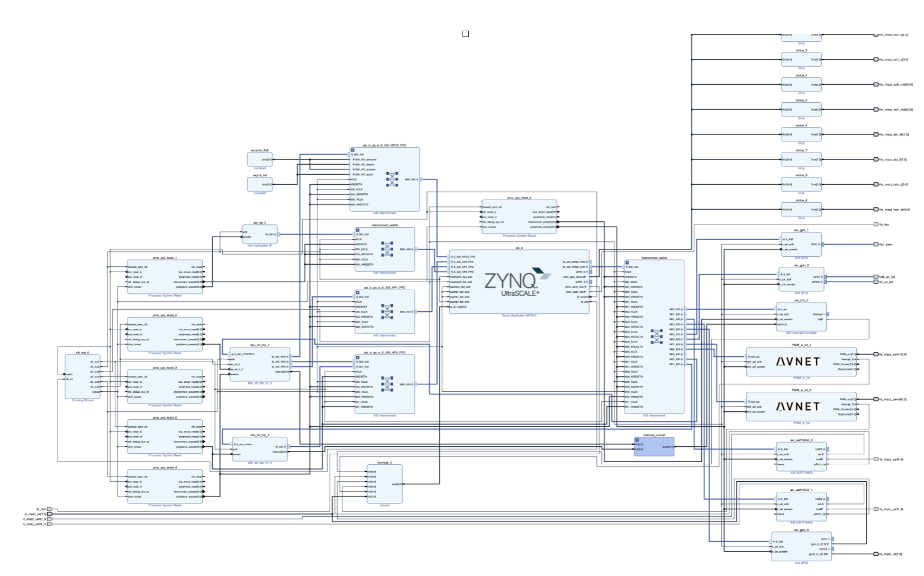Select the ls_mezz_uart0_rx input port symbol
The height and width of the screenshot is (576, 924).
pyautogui.click(x=50, y=519)
